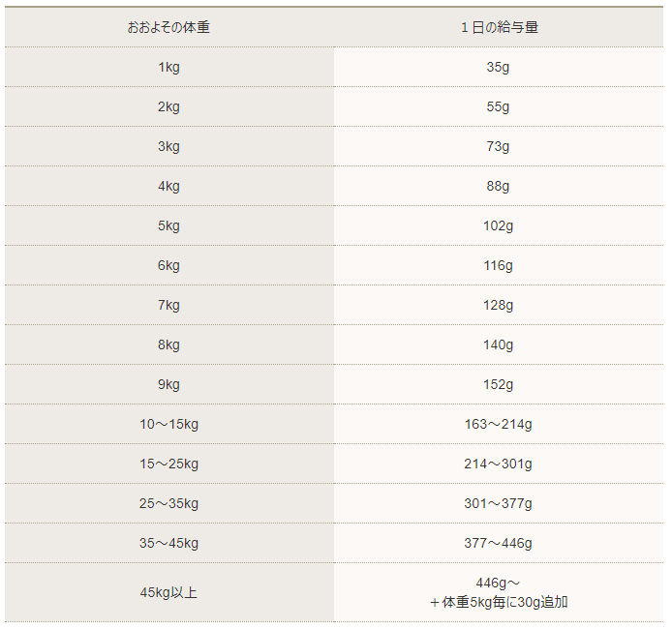672x629 pixels.
Task: Click the 体重5kg毎に30g追加 note text
Action: tap(499, 602)
